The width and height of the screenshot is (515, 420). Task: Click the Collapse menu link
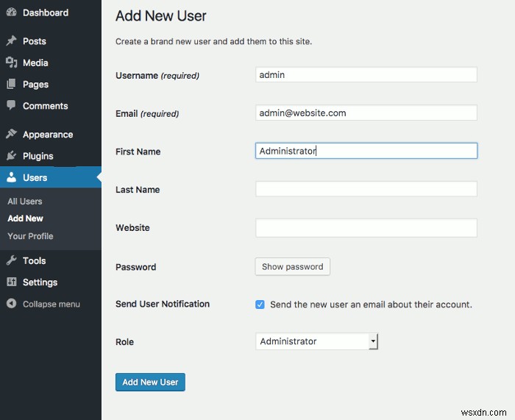pos(51,304)
